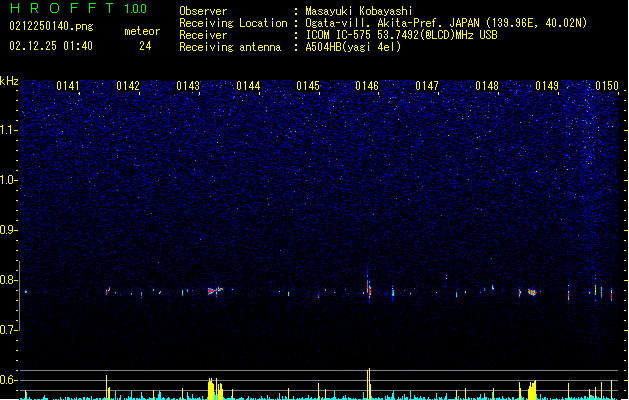The width and height of the screenshot is (629, 400).
Task: Click the meteor label
Action: (142, 31)
